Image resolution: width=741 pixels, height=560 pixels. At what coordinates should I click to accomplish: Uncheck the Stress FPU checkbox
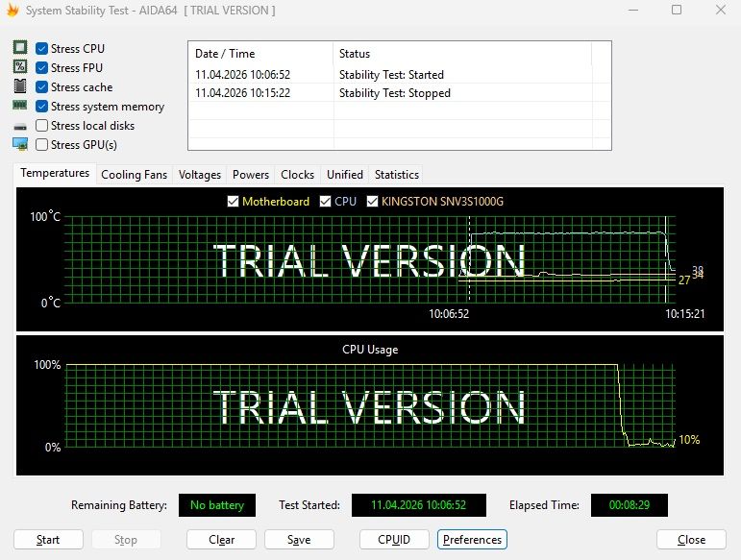[41, 68]
